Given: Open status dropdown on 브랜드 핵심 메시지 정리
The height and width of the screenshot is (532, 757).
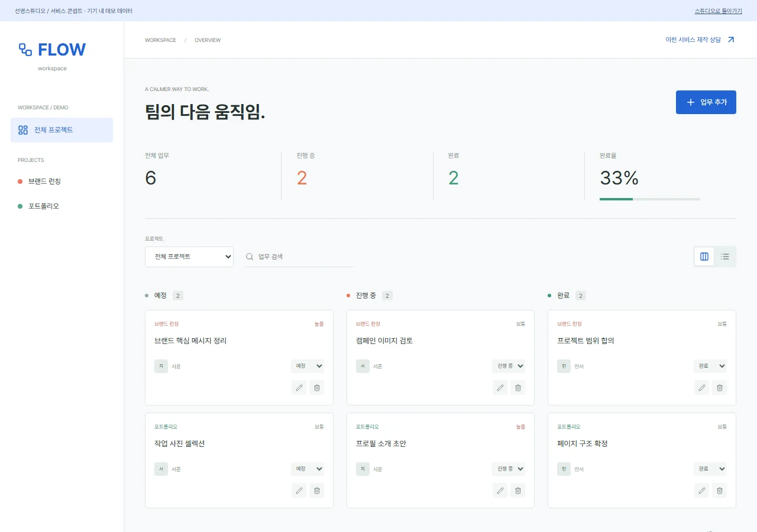Looking at the screenshot, I should (x=308, y=366).
